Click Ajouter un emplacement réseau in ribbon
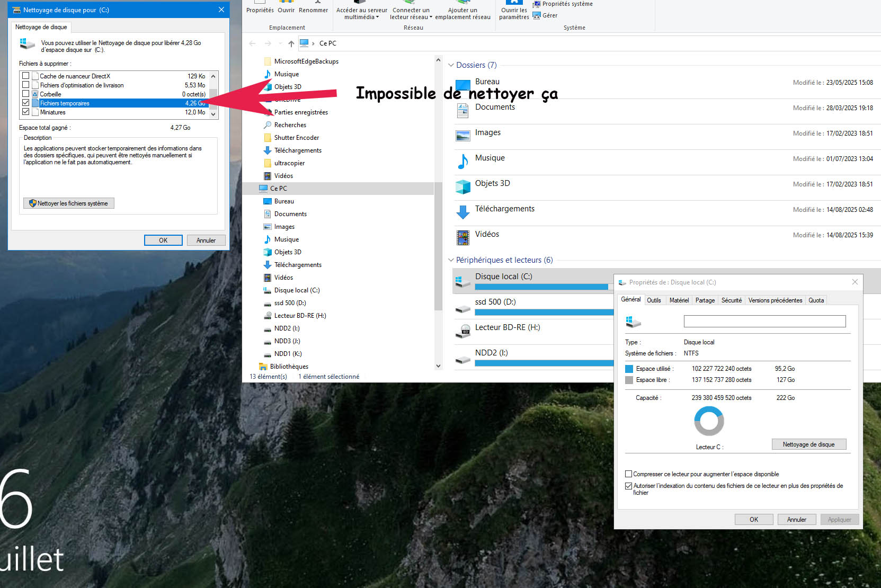Image resolution: width=881 pixels, height=588 pixels. 462,11
